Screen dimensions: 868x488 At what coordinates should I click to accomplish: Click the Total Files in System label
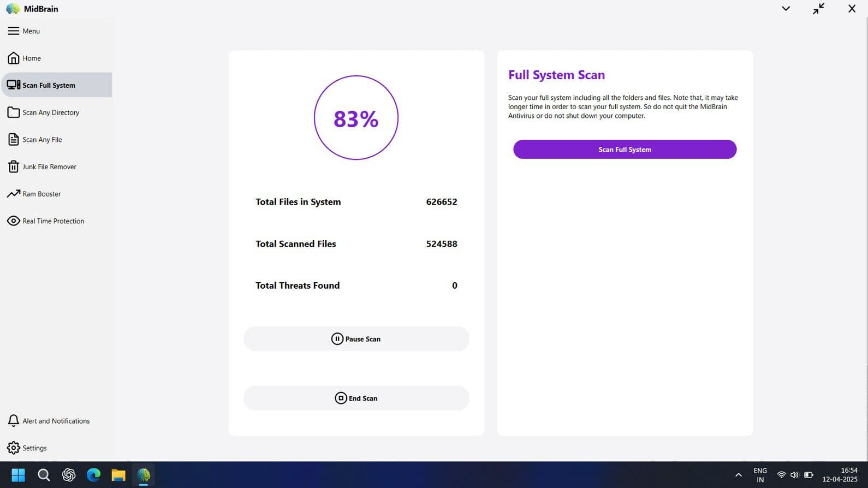click(298, 202)
